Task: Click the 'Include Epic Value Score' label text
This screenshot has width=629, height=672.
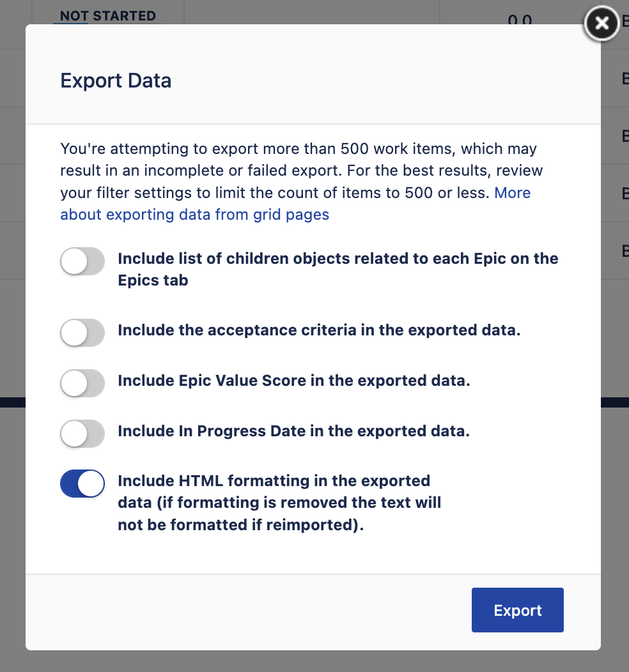Action: coord(293,381)
